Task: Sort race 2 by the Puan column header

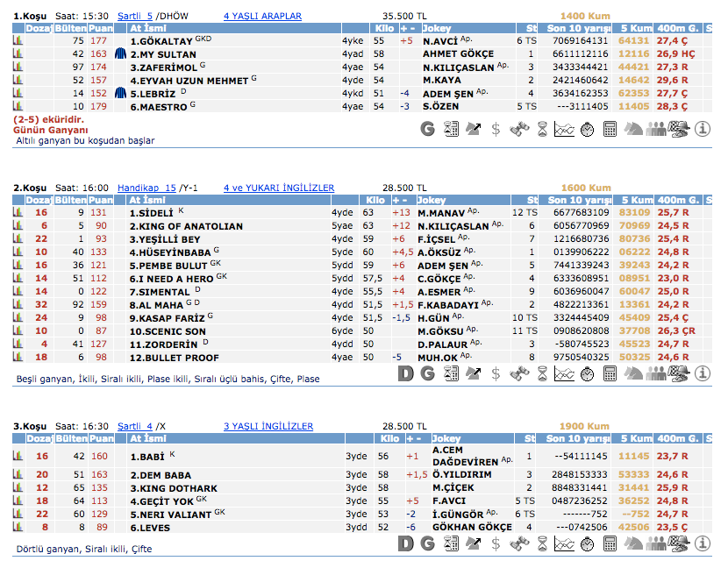Action: [100, 200]
